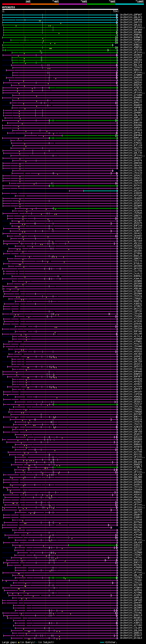
Task: Click the UniRef100_B9P8R4 label
Action: (131, 135)
